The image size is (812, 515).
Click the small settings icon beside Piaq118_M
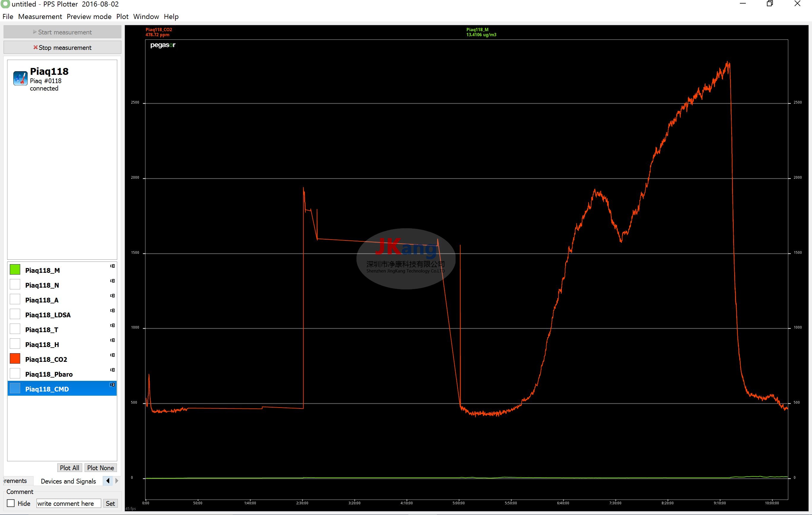[112, 266]
